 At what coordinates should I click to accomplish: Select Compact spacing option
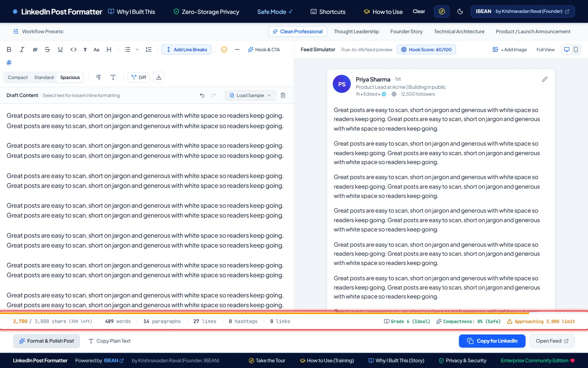pos(18,77)
